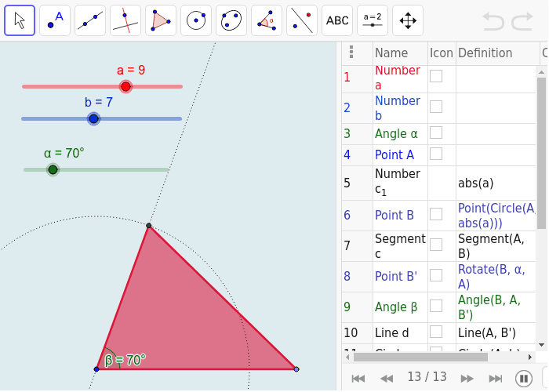Click the blue bottom-left vertex point

[96, 369]
